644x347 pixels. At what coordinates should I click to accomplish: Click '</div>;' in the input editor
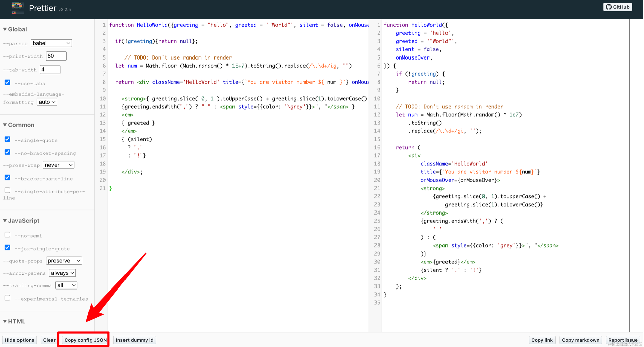[132, 172]
